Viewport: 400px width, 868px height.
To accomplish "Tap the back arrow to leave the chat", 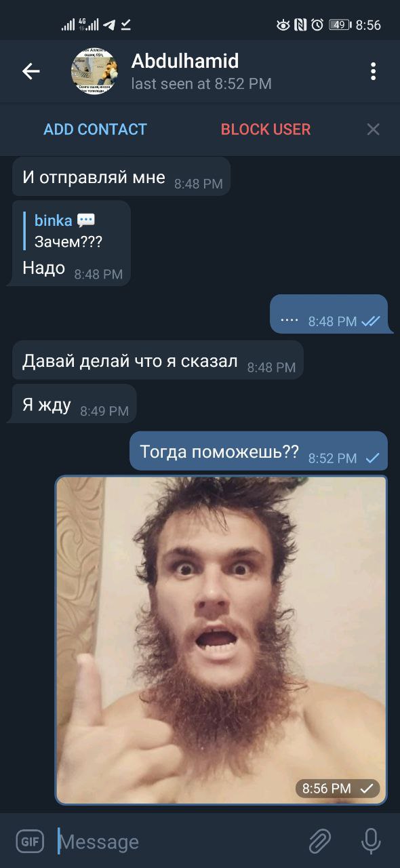I will (31, 71).
